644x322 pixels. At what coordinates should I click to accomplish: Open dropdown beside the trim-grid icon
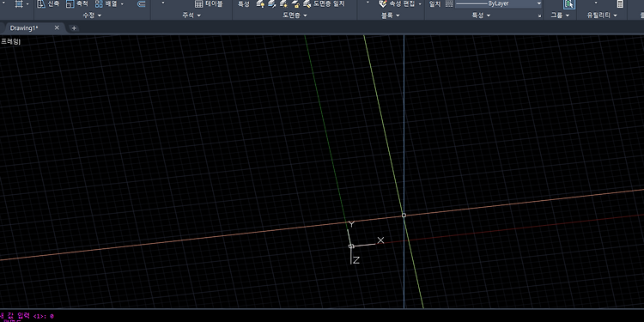(x=28, y=4)
